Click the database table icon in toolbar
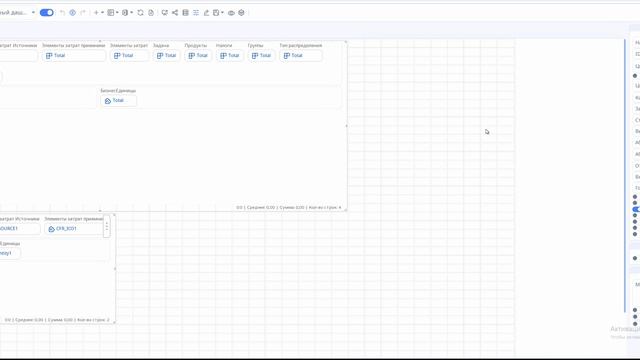Image resolution: width=640 pixels, height=360 pixels. pos(185,13)
